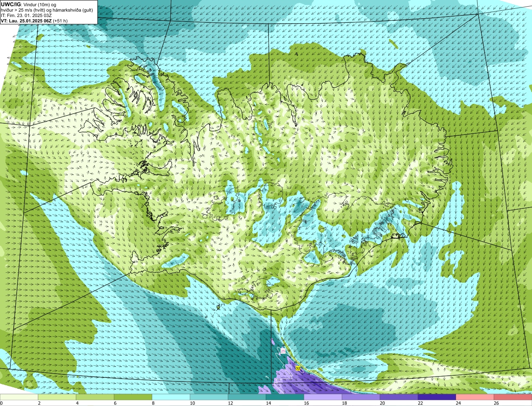Screen dimensions: 532x406
Task: Select the pink swatch between 24 and 26
Action: pos(475,397)
